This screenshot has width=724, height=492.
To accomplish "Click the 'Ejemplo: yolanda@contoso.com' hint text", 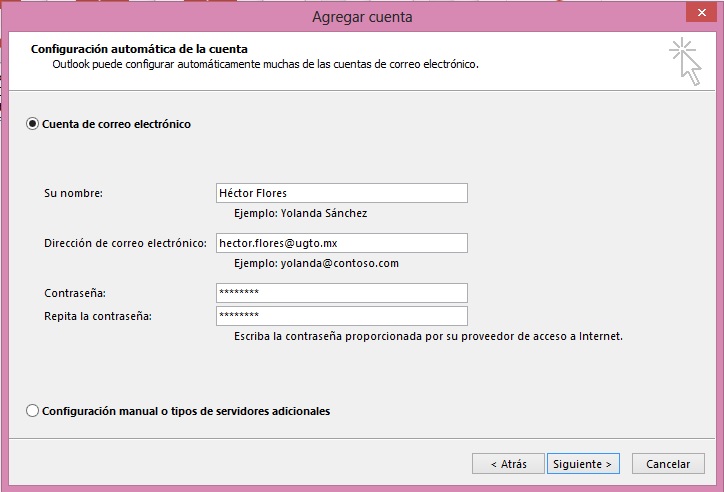I will click(316, 263).
